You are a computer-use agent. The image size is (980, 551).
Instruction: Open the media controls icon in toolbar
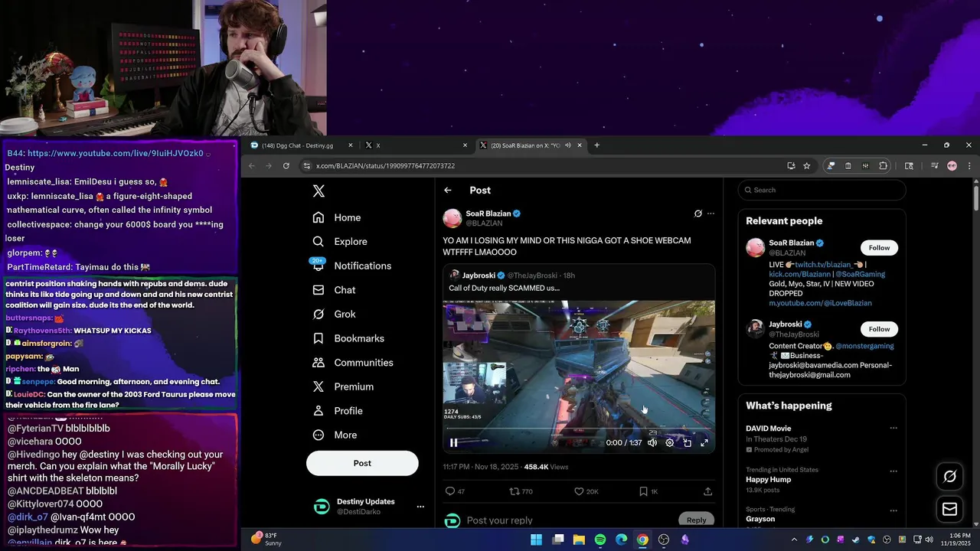click(x=935, y=165)
